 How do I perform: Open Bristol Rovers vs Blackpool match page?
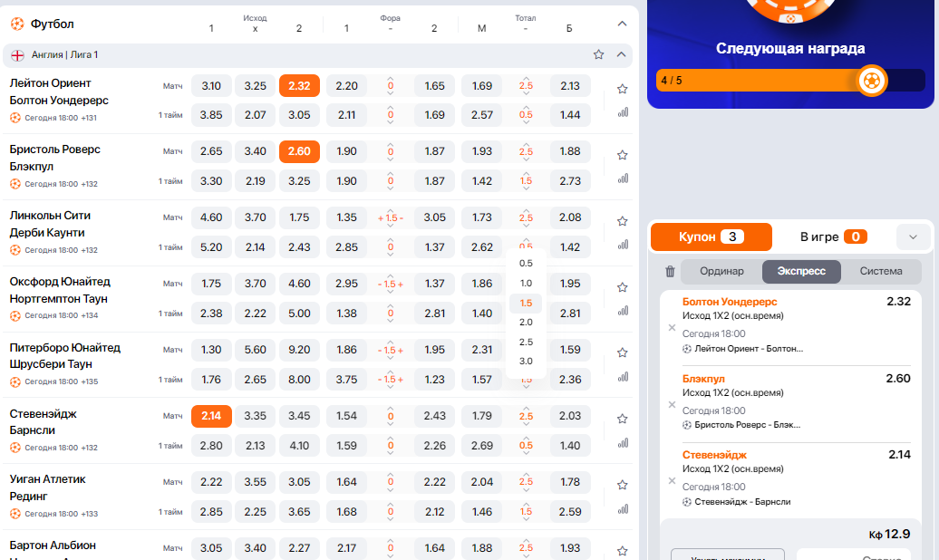click(55, 158)
